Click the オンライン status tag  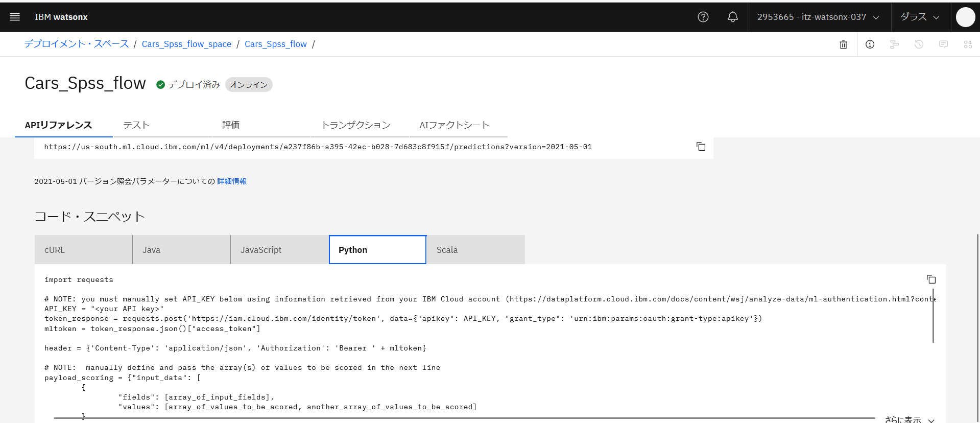tap(249, 85)
